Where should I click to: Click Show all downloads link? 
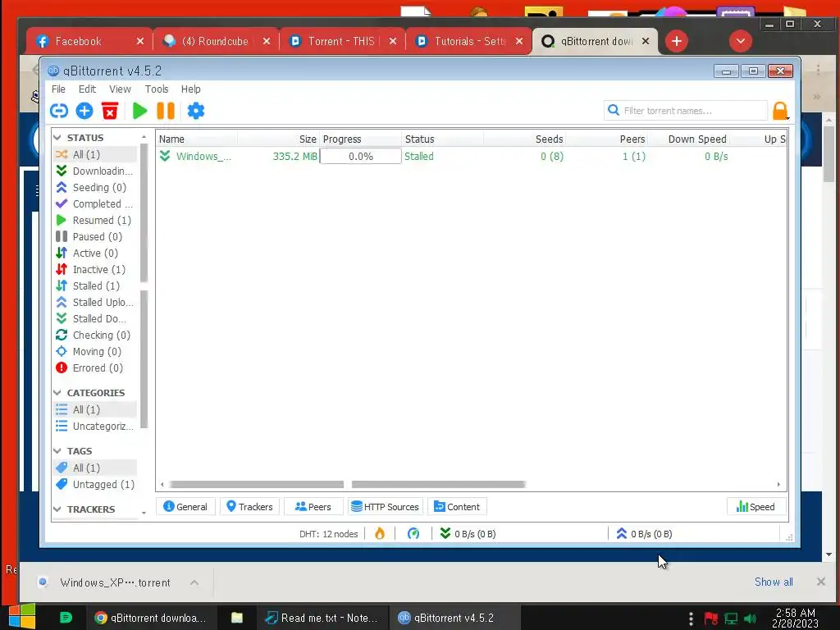tap(774, 582)
